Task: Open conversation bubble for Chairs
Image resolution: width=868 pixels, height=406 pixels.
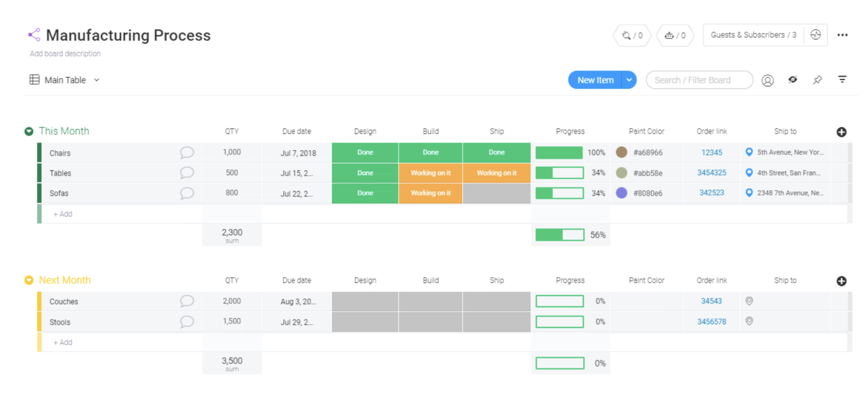Action: pyautogui.click(x=186, y=152)
